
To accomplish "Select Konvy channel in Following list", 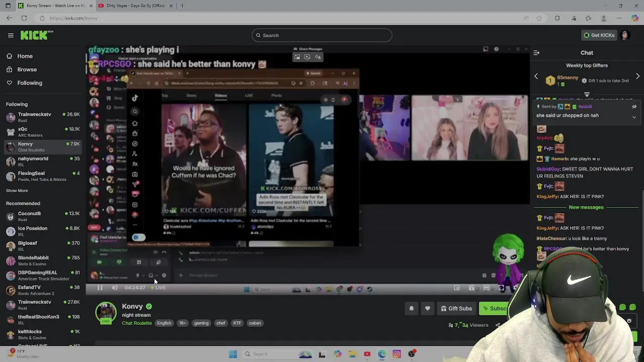I will click(x=43, y=147).
